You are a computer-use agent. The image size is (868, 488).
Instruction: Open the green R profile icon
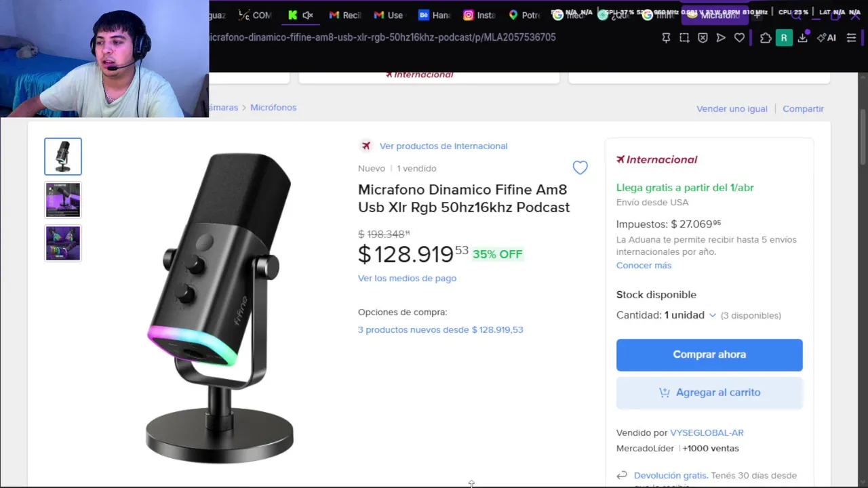(784, 38)
